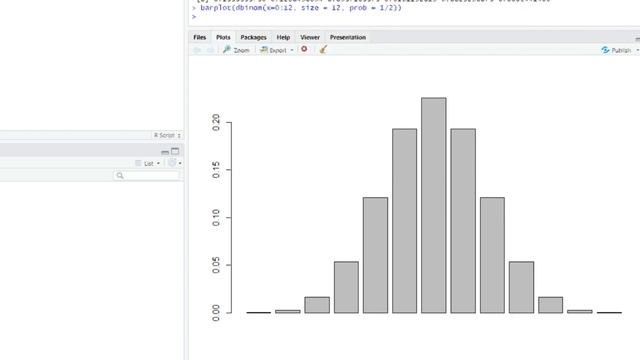Remove current plot with red X icon
Viewport: 640px width, 360px height.
click(304, 49)
